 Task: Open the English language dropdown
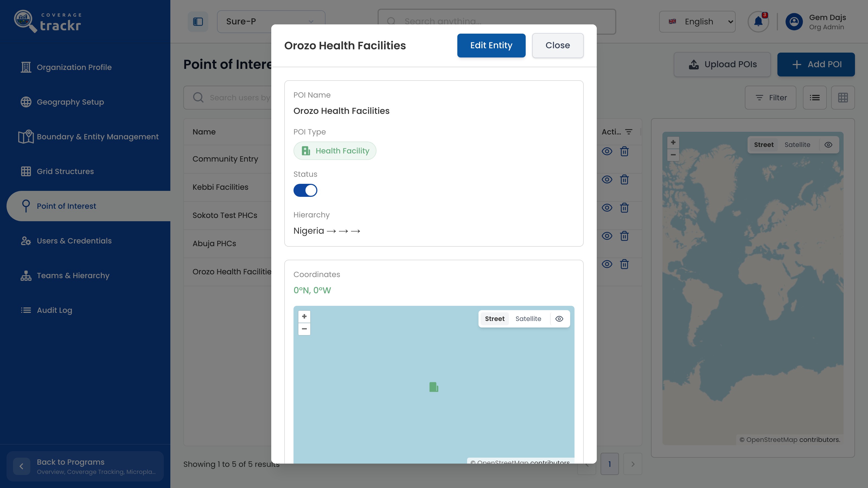pyautogui.click(x=697, y=22)
